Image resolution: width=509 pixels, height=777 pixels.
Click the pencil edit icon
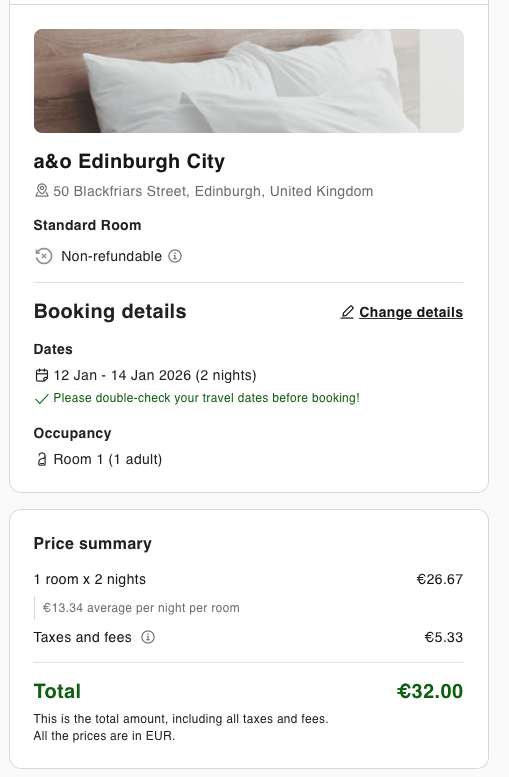[347, 312]
